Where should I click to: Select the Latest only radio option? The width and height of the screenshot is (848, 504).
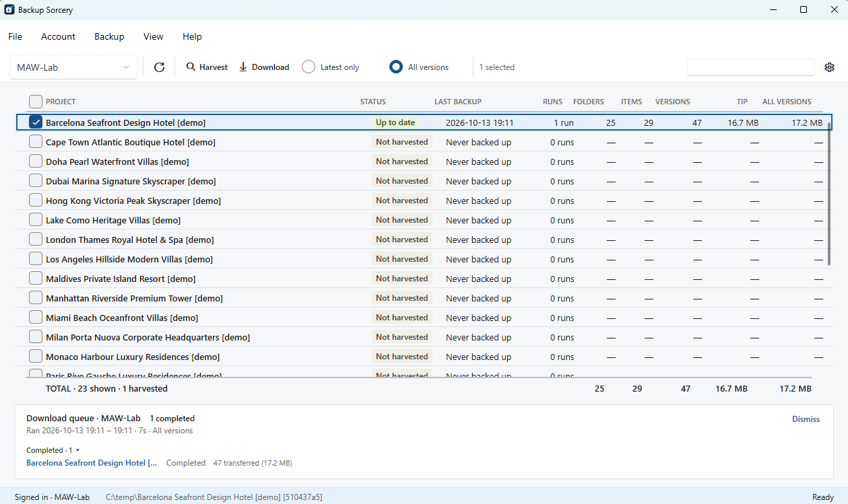pos(331,67)
